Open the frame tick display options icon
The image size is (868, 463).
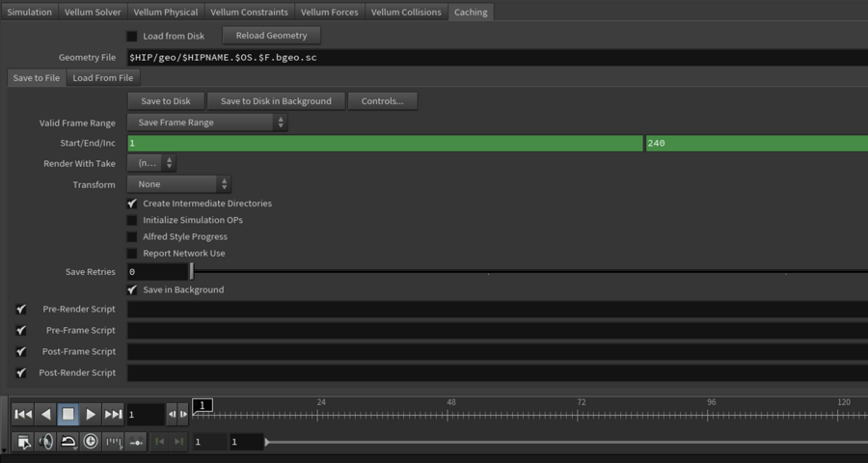[114, 442]
